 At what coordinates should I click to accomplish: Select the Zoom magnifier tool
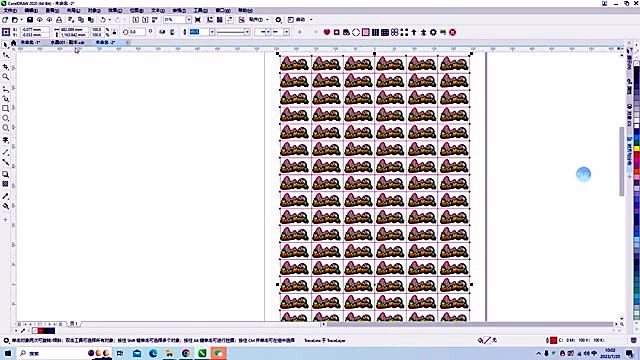click(5, 77)
